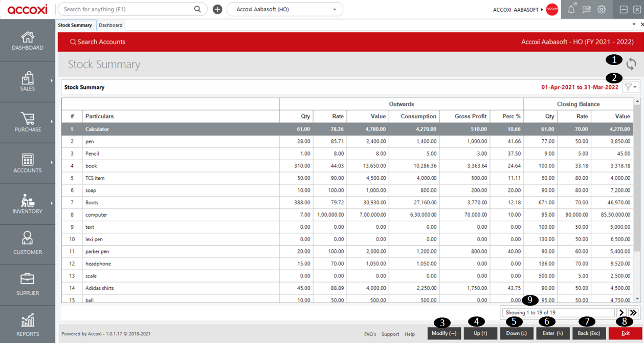Screen dimensions: 644x343
Task: Open the Accounts calculator icon
Action: pyautogui.click(x=28, y=160)
